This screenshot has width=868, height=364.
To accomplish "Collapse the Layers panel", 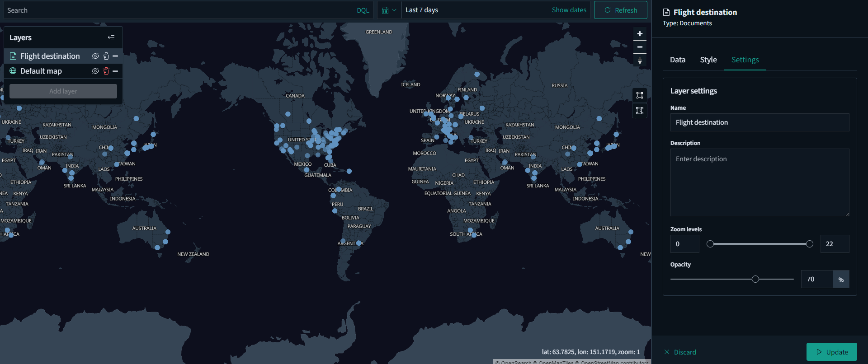I will [x=111, y=37].
